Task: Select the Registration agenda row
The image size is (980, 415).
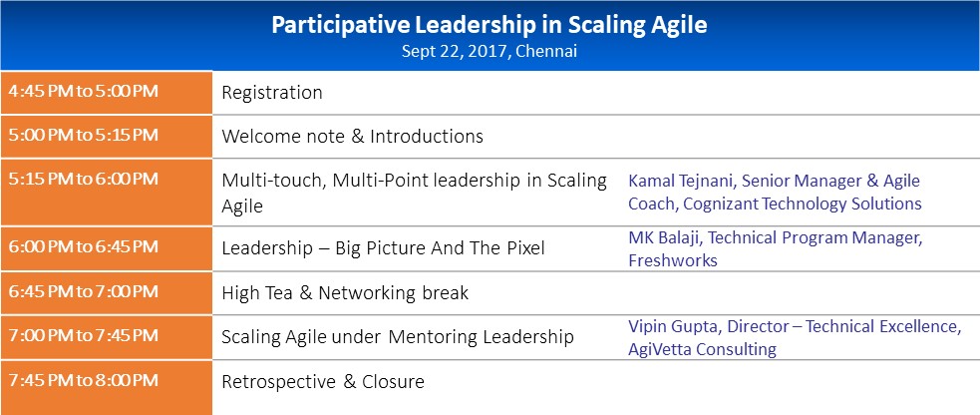Action: point(272,93)
